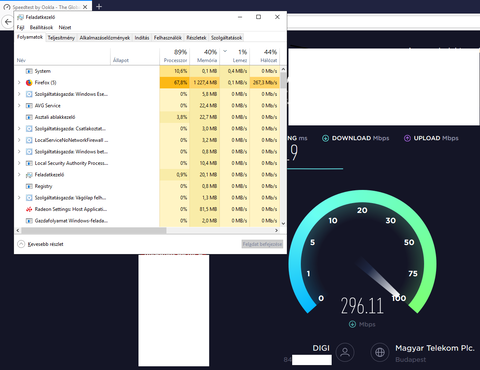Click the Firefox process icon
This screenshot has width=480, height=370.
coord(29,83)
